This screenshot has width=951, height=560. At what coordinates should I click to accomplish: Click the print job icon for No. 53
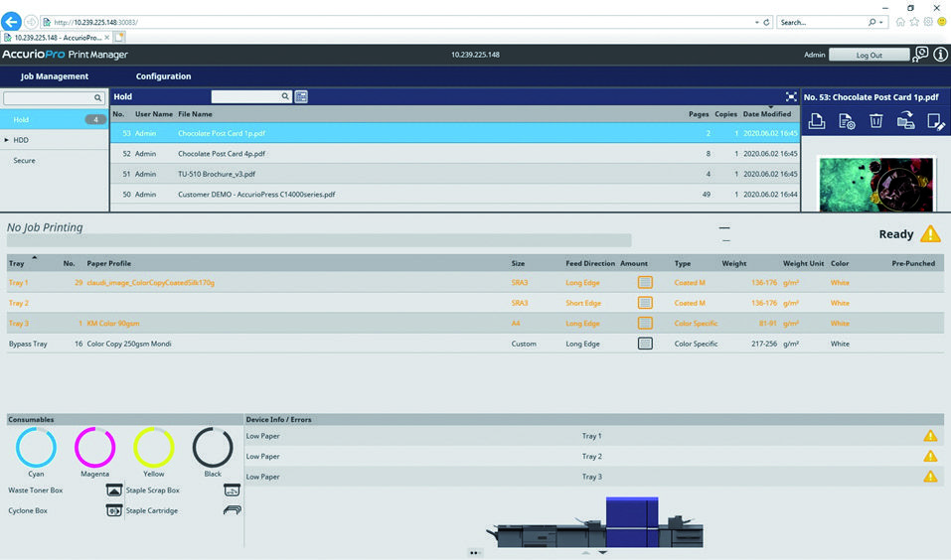click(x=817, y=121)
